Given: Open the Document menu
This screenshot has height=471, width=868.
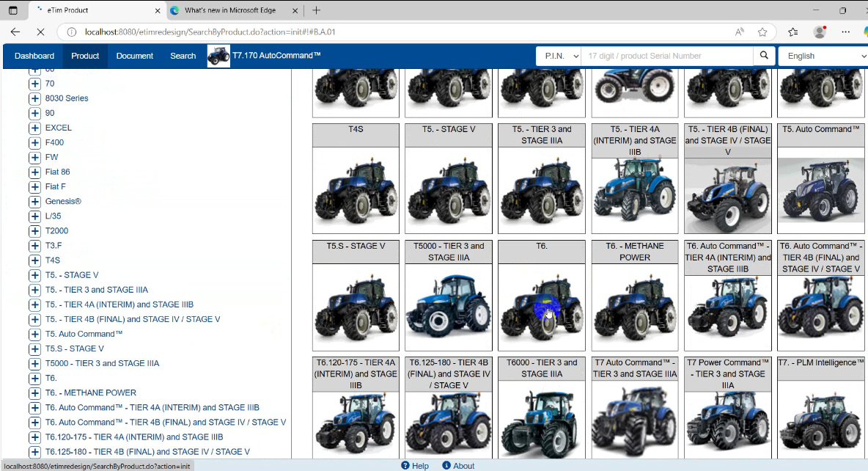Looking at the screenshot, I should point(134,56).
